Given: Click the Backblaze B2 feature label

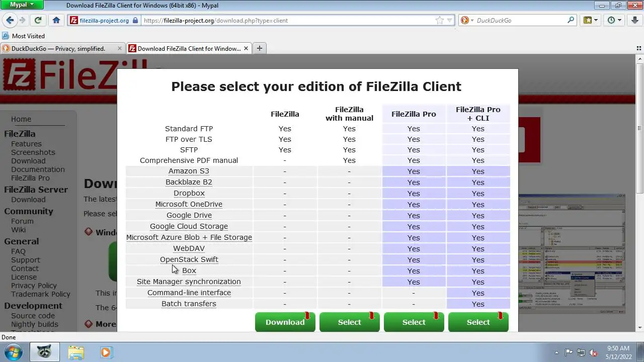Looking at the screenshot, I should tap(189, 183).
